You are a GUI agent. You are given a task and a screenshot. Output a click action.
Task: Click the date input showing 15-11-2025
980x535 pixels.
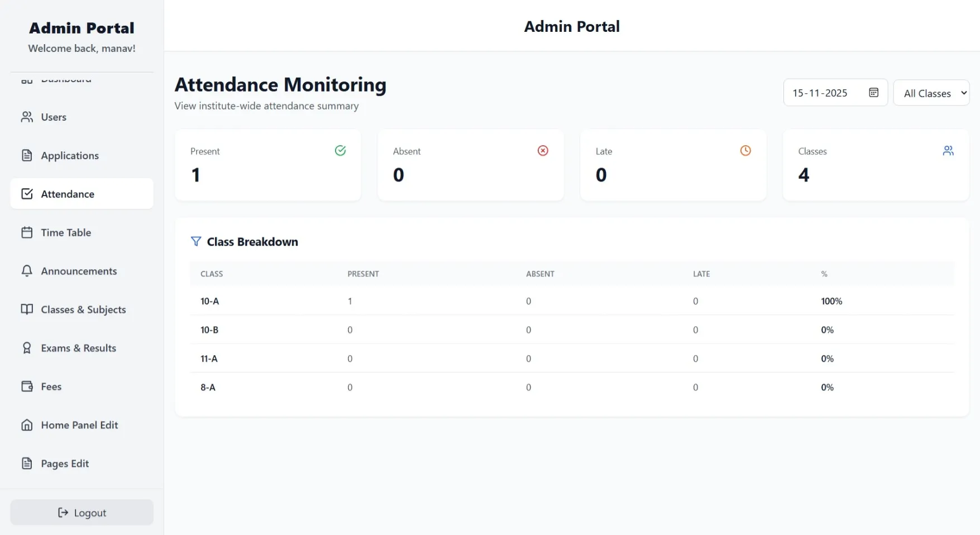coord(820,92)
